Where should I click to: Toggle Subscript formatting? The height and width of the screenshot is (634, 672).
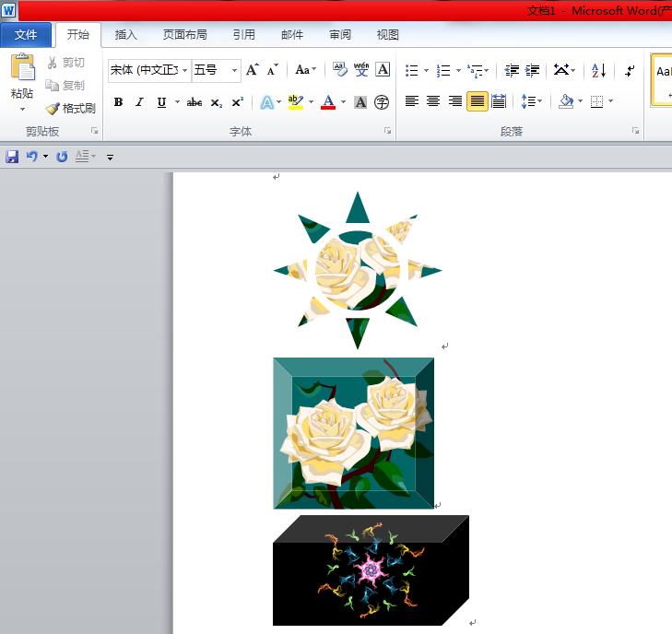pyautogui.click(x=216, y=103)
